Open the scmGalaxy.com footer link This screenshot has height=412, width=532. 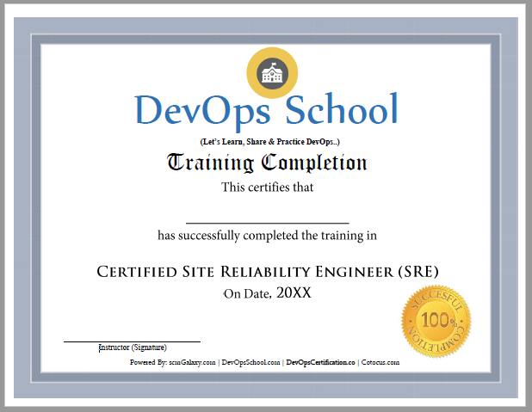tap(191, 363)
